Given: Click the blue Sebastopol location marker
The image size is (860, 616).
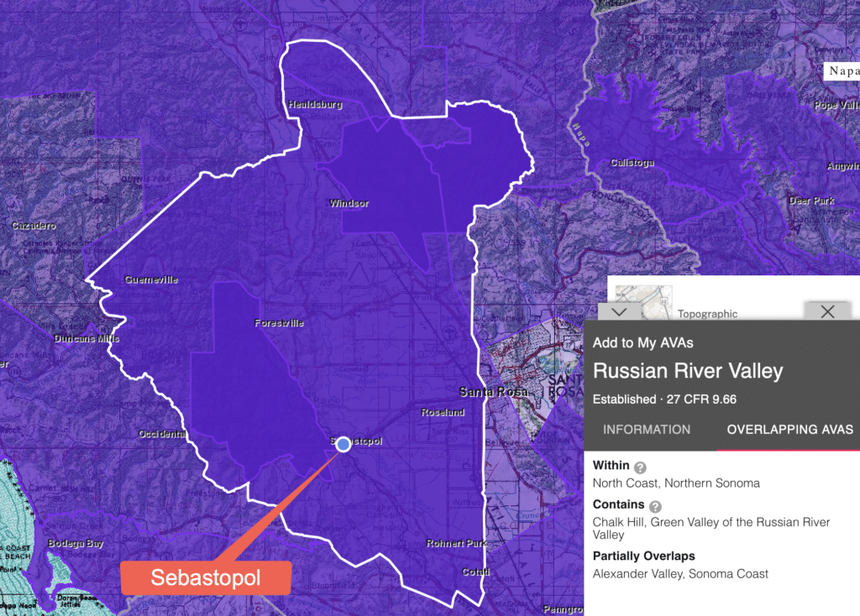Looking at the screenshot, I should pos(343,444).
